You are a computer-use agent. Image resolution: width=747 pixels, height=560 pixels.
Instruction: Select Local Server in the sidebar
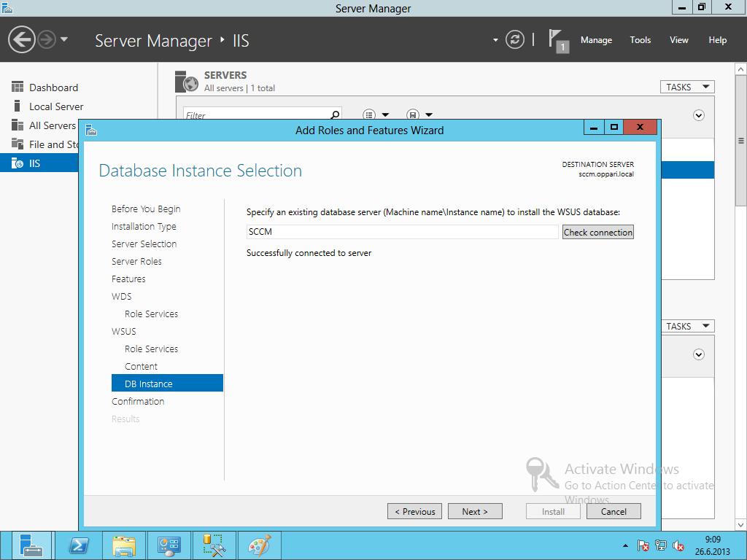click(56, 106)
